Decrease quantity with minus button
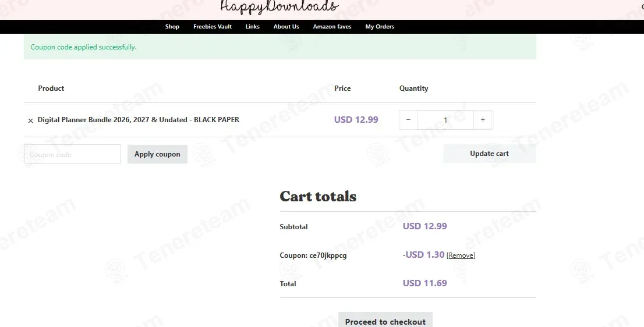 408,120
